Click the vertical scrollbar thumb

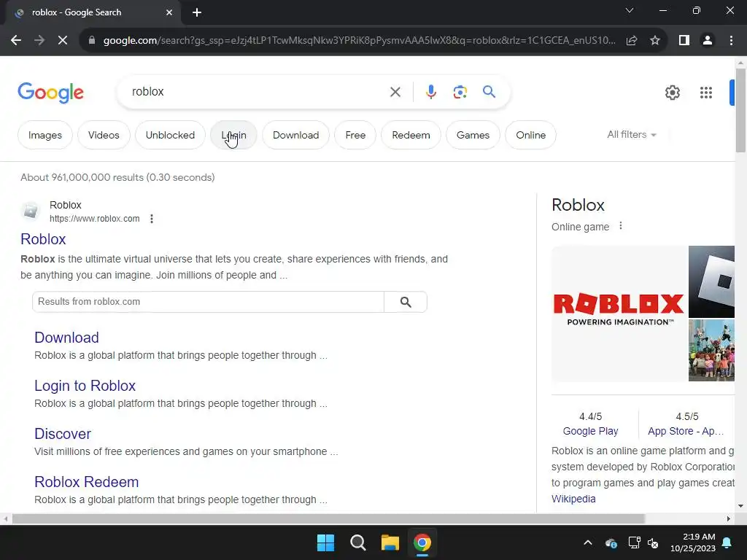(740, 111)
